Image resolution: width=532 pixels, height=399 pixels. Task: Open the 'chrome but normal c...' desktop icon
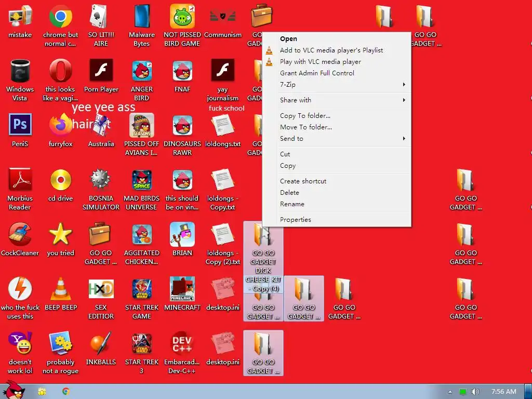(x=60, y=25)
